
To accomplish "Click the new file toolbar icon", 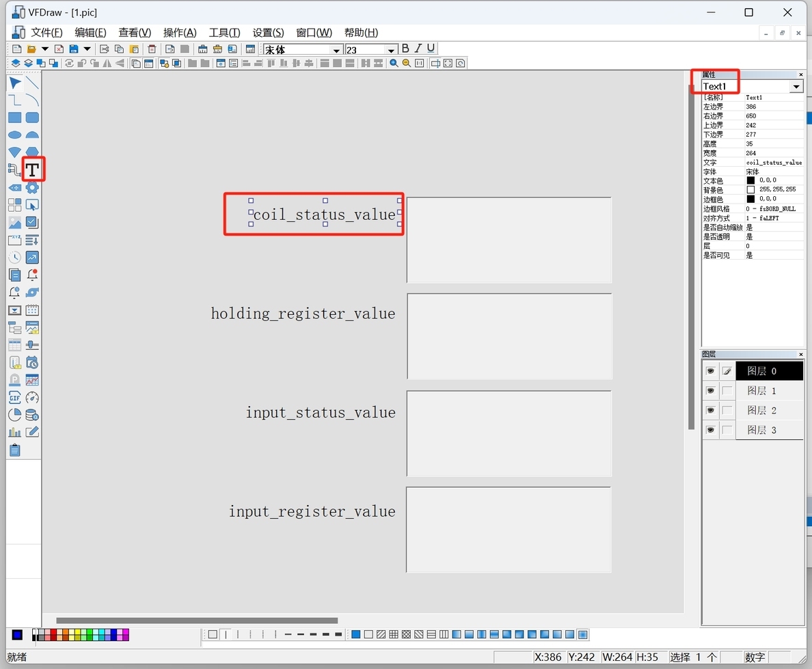I will pos(17,49).
